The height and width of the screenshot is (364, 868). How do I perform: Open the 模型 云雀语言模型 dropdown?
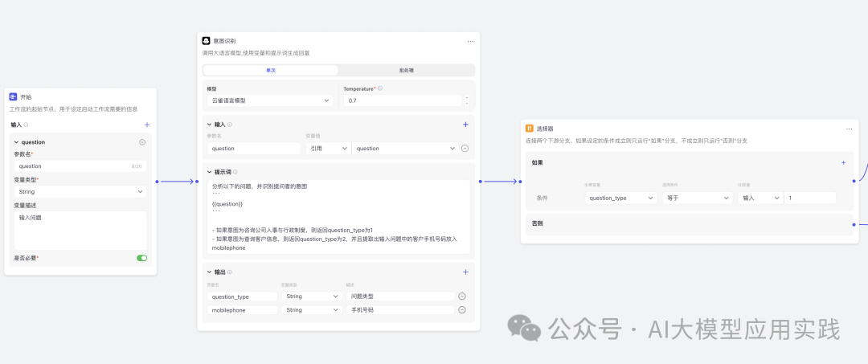(x=270, y=100)
